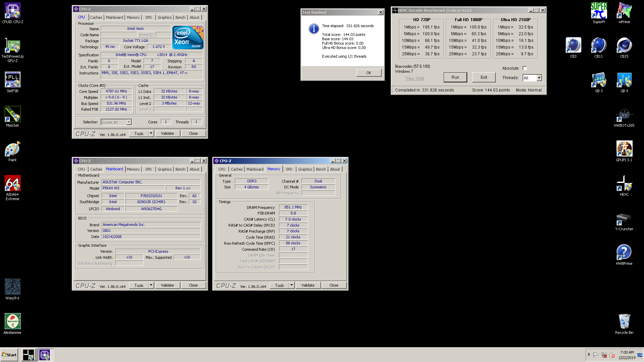
Task: Open the CPUID CPU-Z desktop icon
Action: 12,13
